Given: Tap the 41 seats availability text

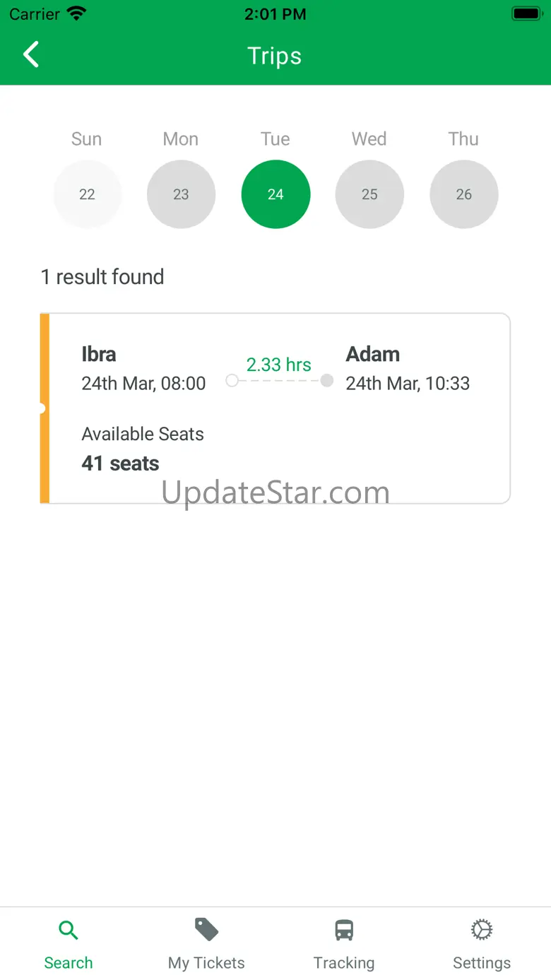Looking at the screenshot, I should pyautogui.click(x=121, y=464).
